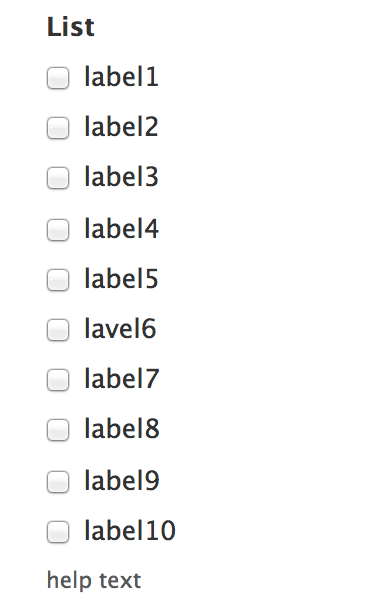Screen dimensions: 370x610
Task: Click the label3 text label
Action: pyautogui.click(x=121, y=177)
